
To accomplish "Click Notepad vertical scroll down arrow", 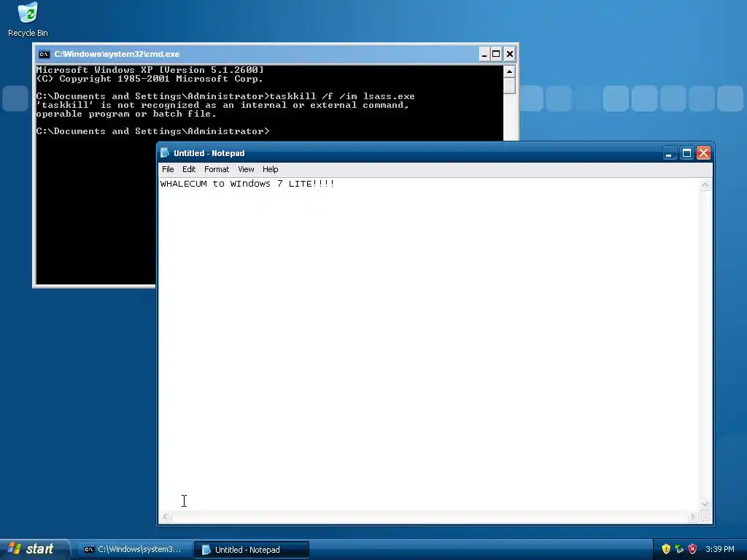I will 705,504.
